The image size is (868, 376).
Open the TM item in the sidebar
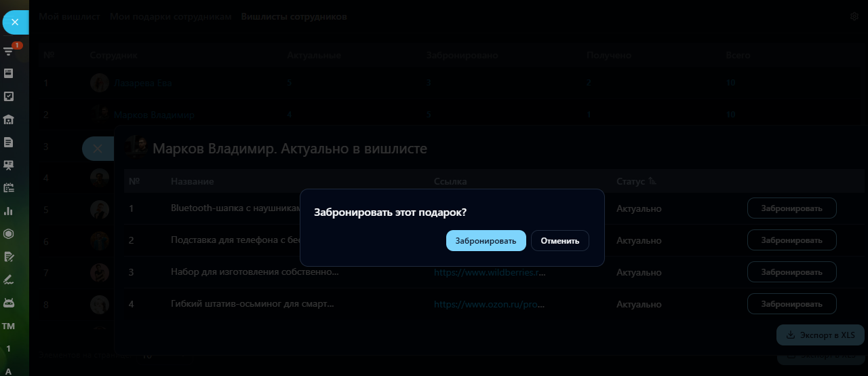9,326
